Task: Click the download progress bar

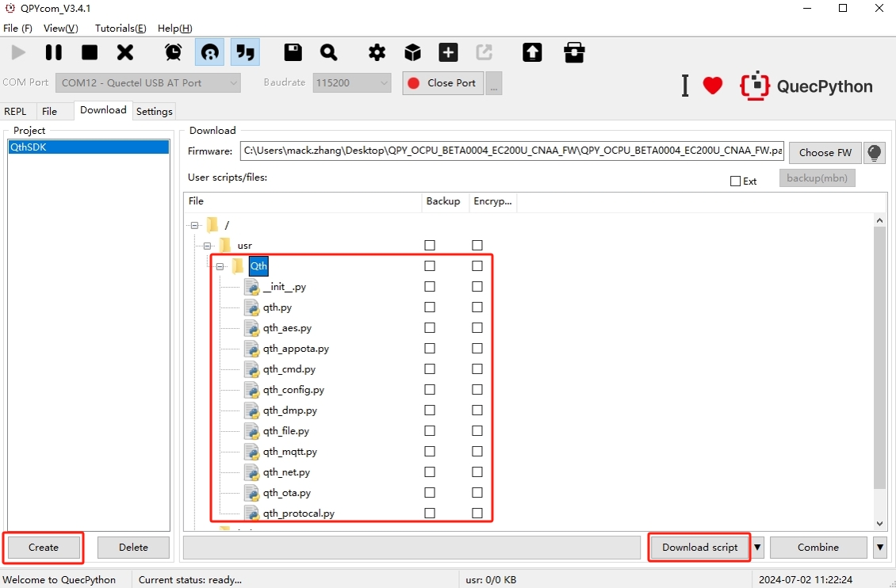Action: 412,548
